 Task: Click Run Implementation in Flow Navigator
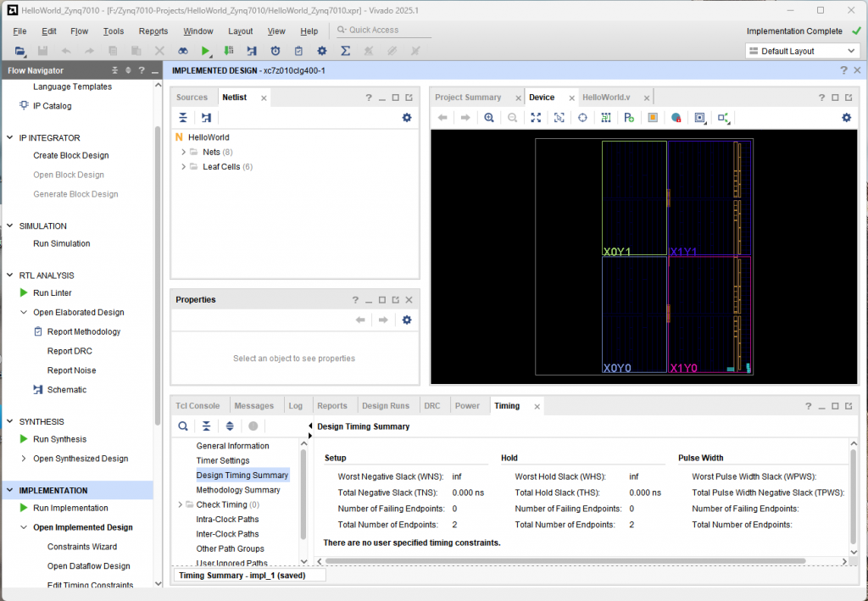point(70,508)
